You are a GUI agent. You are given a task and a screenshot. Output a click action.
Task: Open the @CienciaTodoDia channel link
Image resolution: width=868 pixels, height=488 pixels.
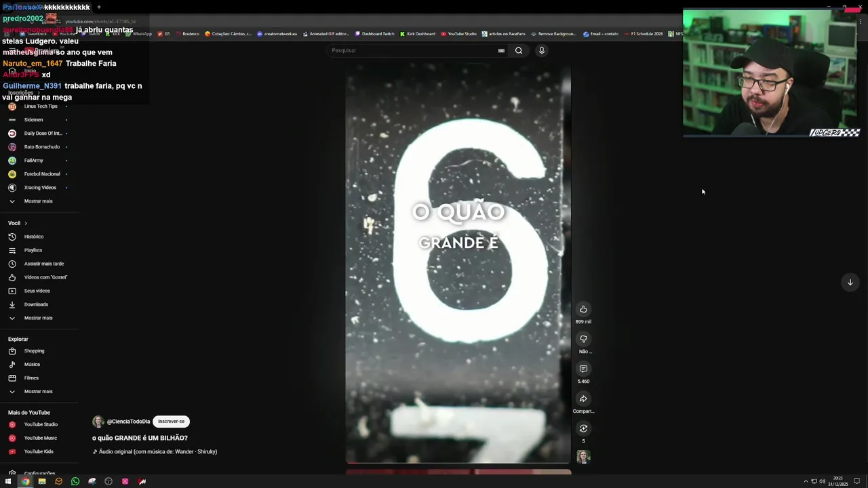[128, 422]
